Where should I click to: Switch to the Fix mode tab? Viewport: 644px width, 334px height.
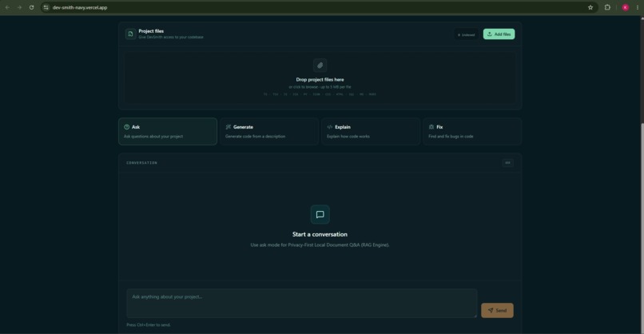click(472, 132)
